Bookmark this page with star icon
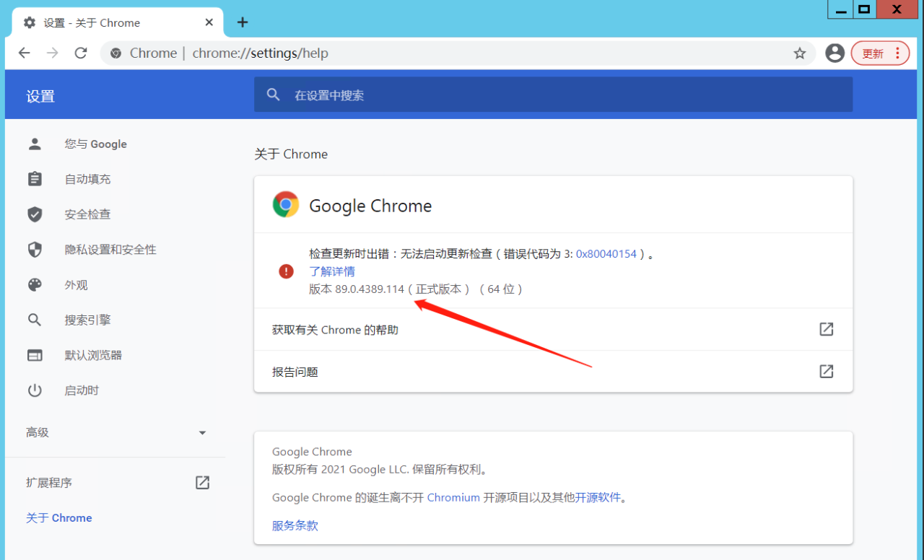The image size is (924, 560). coord(800,53)
